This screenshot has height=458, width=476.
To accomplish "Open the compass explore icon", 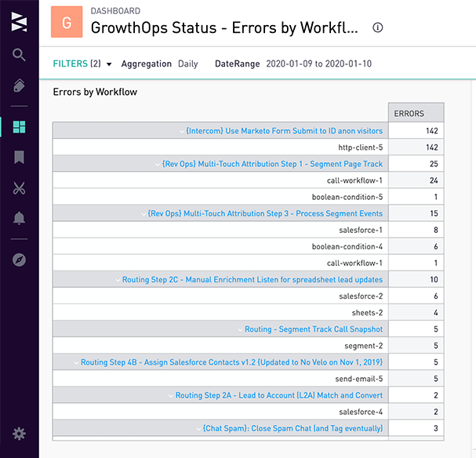I will (x=19, y=260).
